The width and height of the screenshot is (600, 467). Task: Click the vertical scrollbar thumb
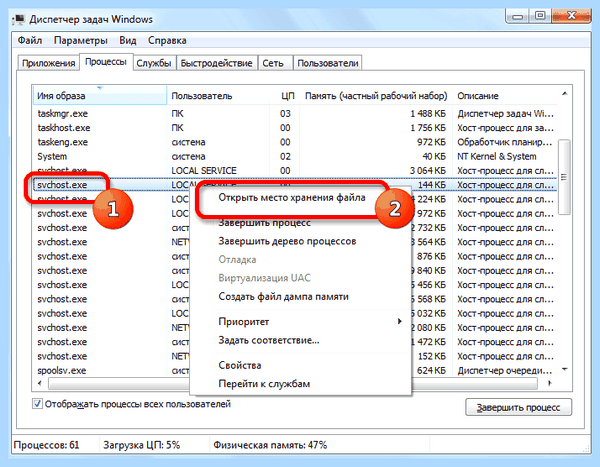point(564,177)
